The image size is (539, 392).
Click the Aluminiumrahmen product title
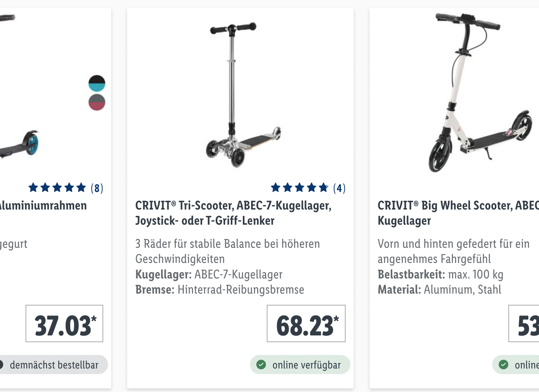[x=43, y=206]
